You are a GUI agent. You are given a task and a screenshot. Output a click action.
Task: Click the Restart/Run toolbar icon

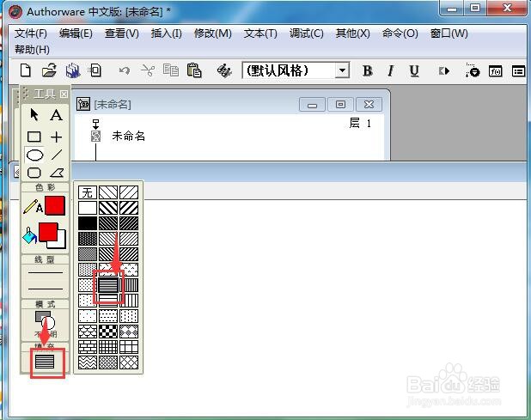(444, 71)
